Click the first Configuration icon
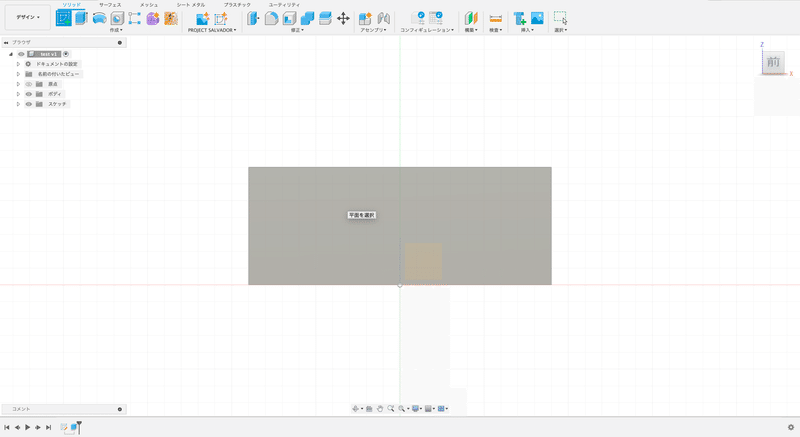Viewport: 800px width, 437px height. [x=418, y=18]
